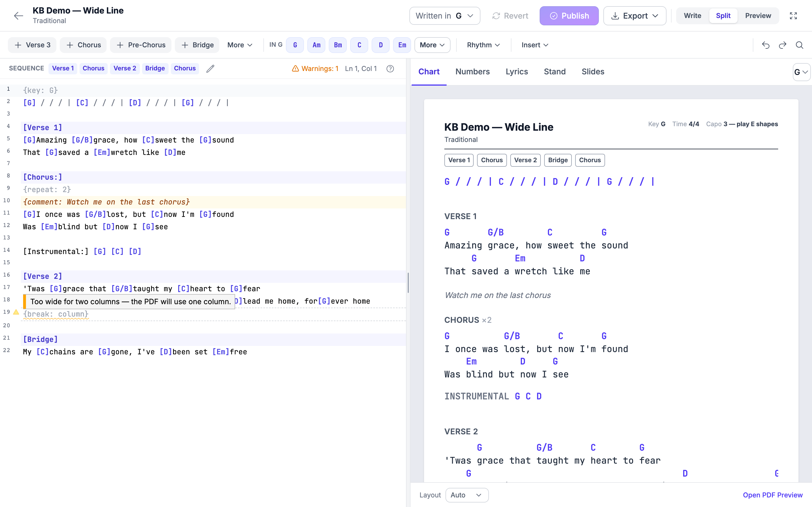Screen dimensions: 812x507
Task: Switch to the Numbers tab
Action: coord(473,72)
